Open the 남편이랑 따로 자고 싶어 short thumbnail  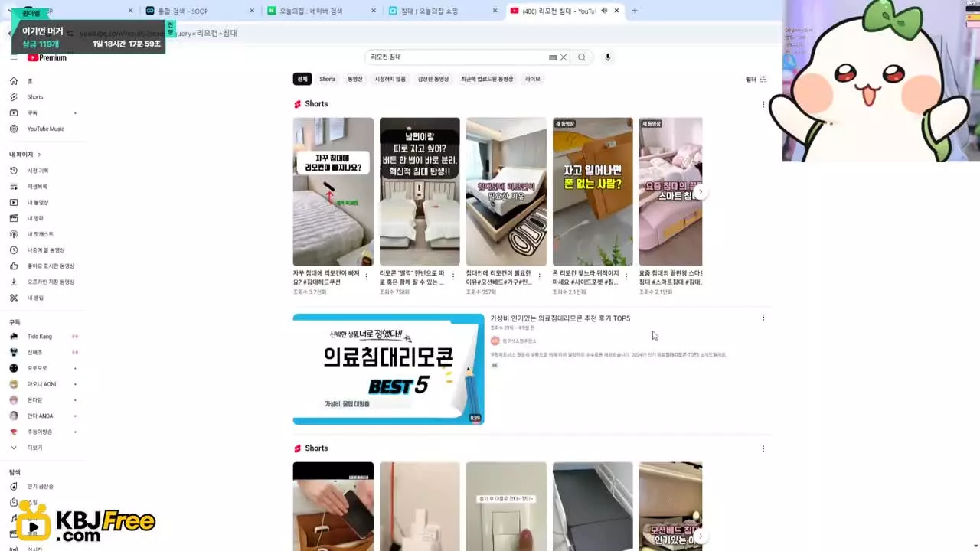[x=420, y=191]
